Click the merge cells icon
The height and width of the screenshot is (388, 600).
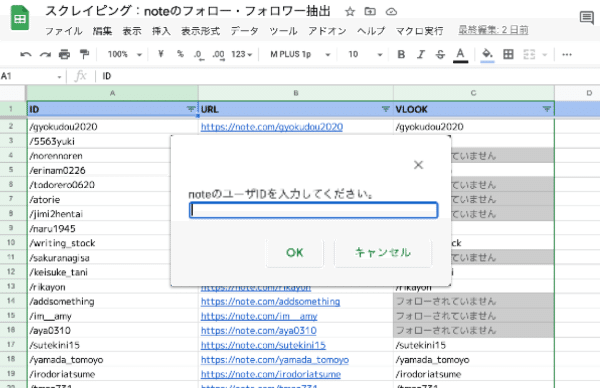point(529,54)
